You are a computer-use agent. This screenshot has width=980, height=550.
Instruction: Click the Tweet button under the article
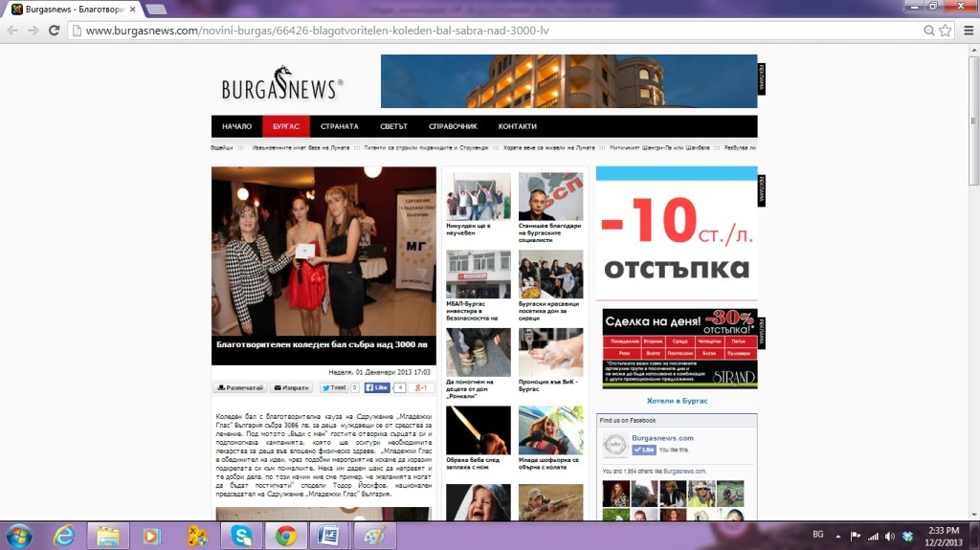(333, 387)
